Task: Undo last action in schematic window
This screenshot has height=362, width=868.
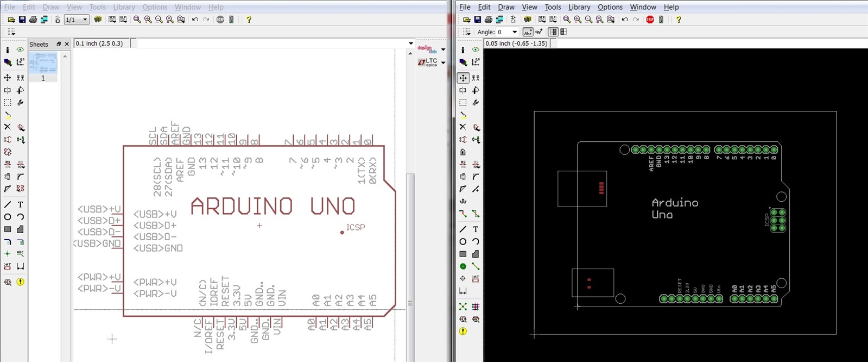Action: point(195,20)
